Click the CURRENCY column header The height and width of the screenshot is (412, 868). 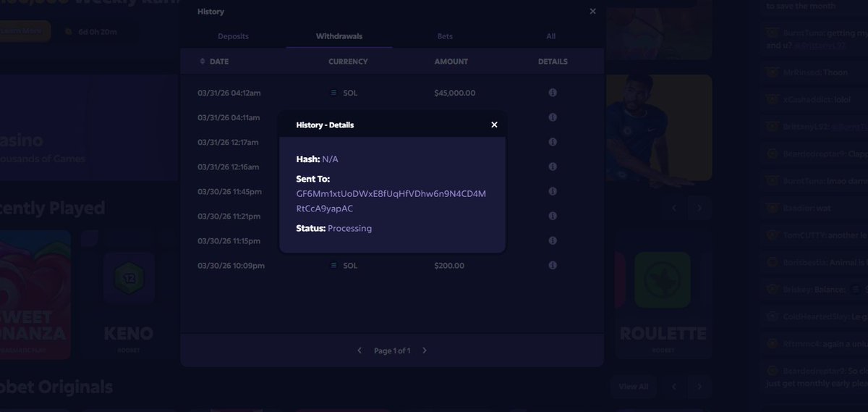348,62
